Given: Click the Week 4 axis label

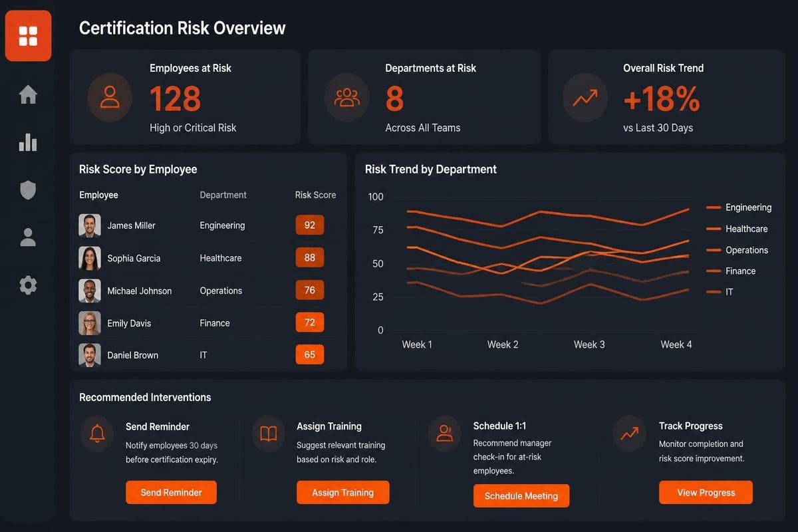Looking at the screenshot, I should click(x=676, y=344).
